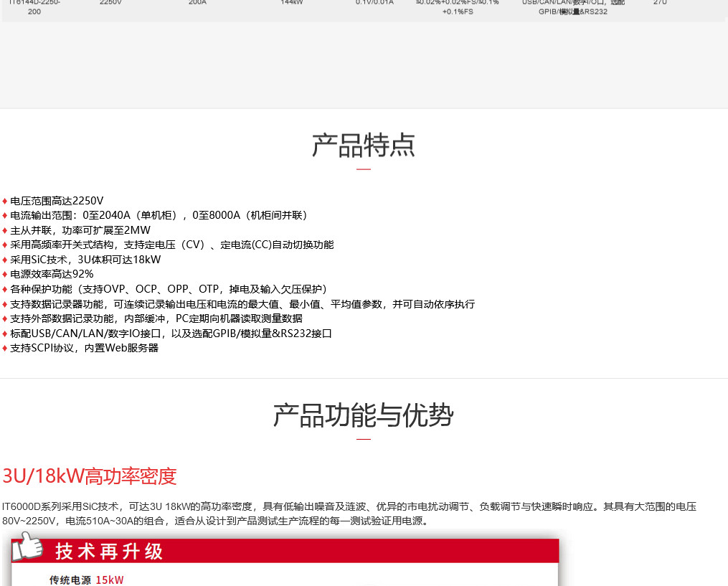The image size is (728, 586).
Task: Click the 产品特点 section heading
Action: 363,146
